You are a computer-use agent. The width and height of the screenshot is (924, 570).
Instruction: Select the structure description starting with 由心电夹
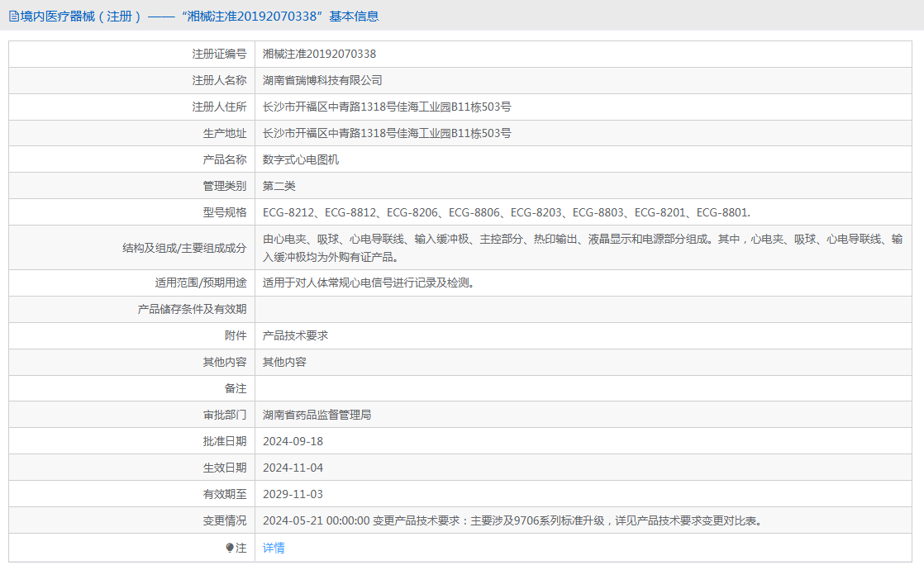coord(583,249)
